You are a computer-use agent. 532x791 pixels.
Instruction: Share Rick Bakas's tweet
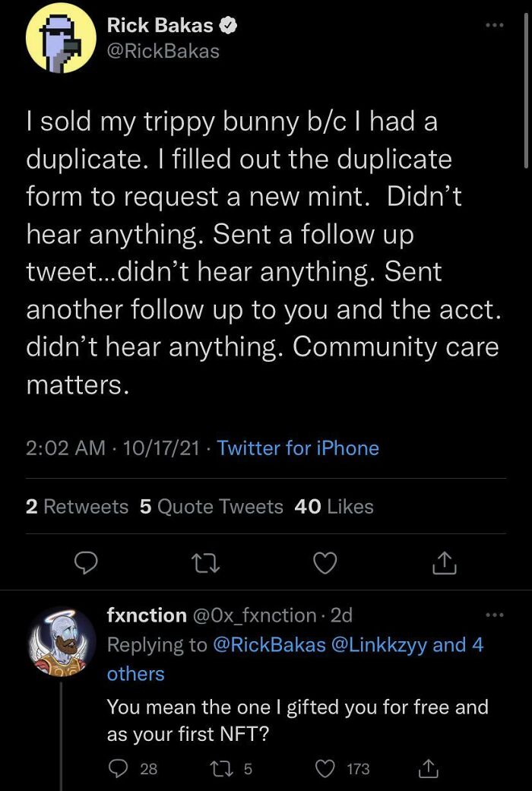[x=445, y=563]
